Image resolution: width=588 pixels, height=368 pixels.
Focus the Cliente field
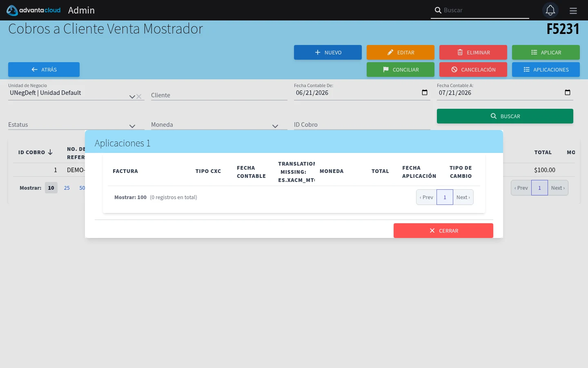[219, 95]
